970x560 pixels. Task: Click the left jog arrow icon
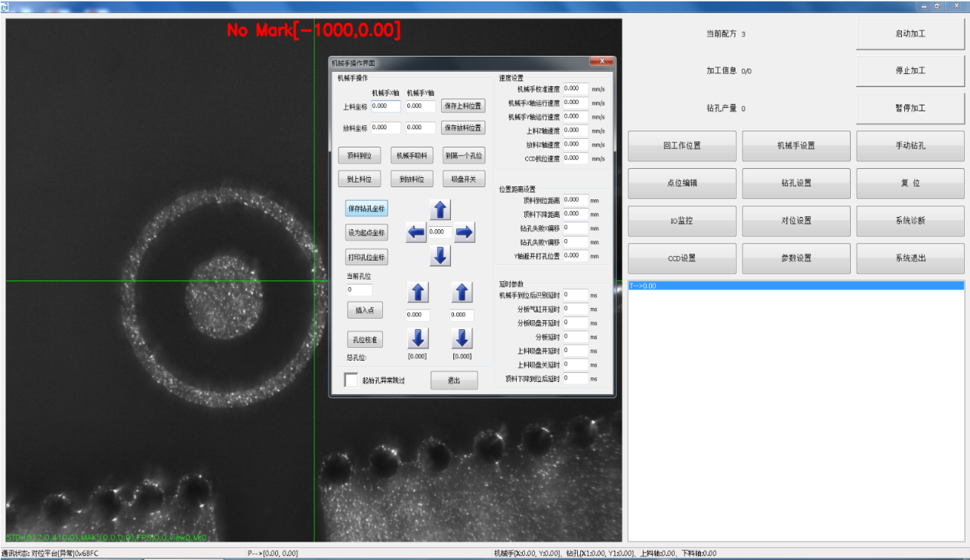(x=416, y=233)
